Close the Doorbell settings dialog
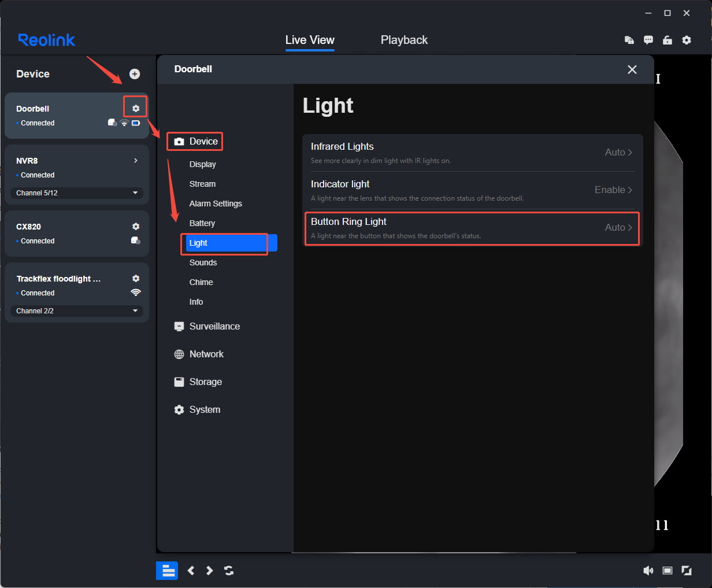 pos(632,69)
